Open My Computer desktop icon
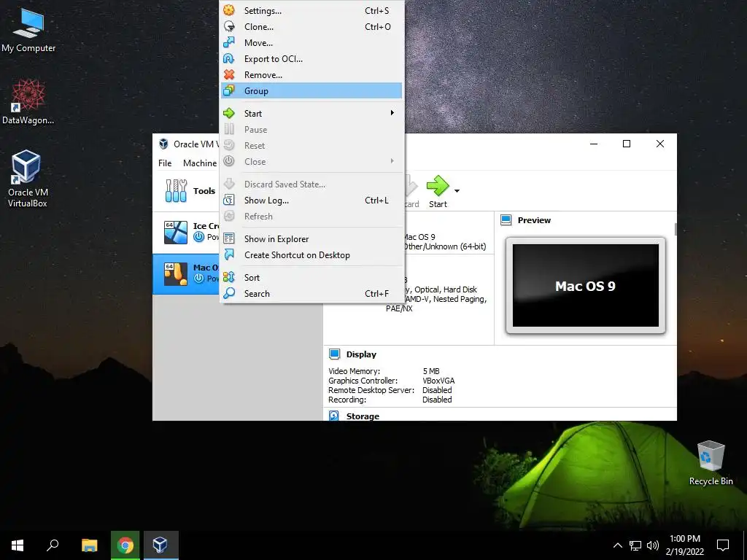This screenshot has height=560, width=747. (28, 29)
